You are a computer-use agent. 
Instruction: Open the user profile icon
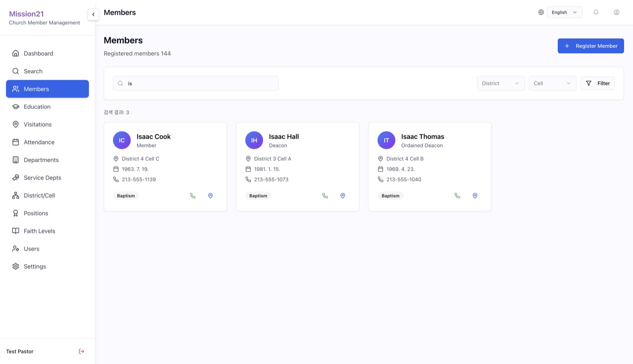616,12
